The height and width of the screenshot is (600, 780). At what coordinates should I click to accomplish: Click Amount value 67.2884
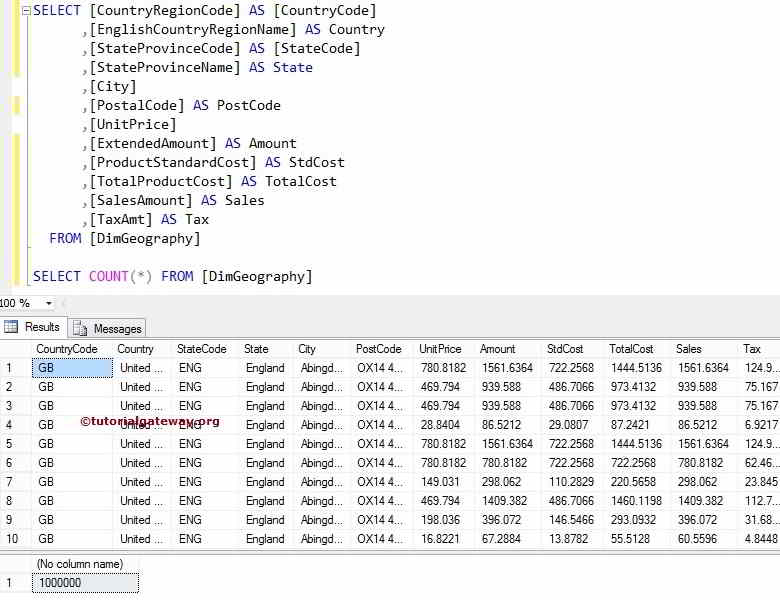click(x=501, y=539)
